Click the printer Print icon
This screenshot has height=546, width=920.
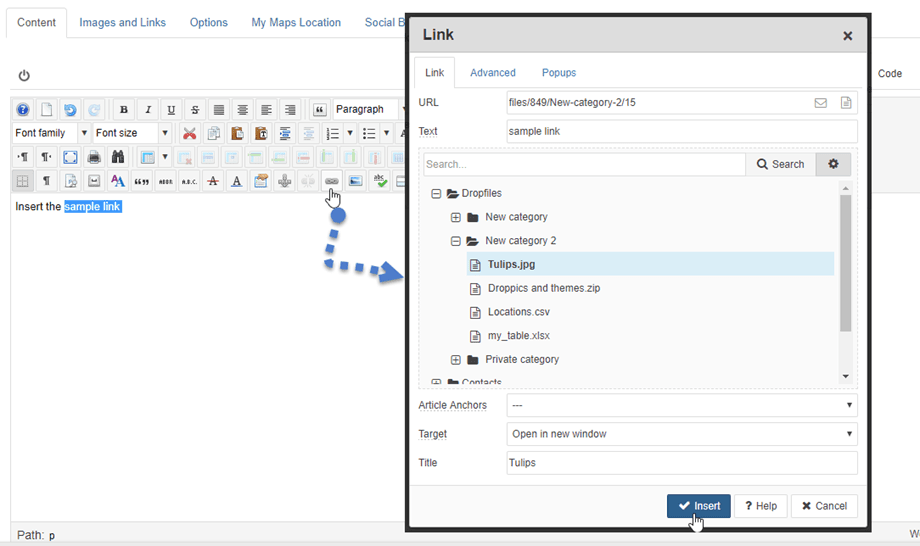click(x=94, y=157)
